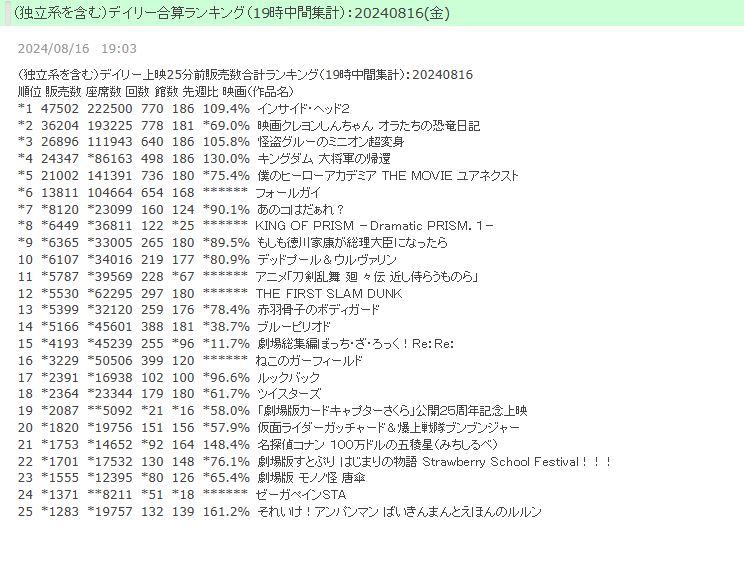Click sales figure *6365 in rank 9 row

pos(60,243)
